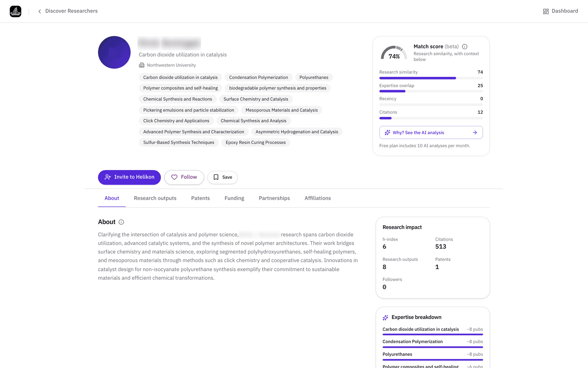Click the Research similarity progress bar
Image resolution: width=588 pixels, height=368 pixels.
(x=431, y=78)
